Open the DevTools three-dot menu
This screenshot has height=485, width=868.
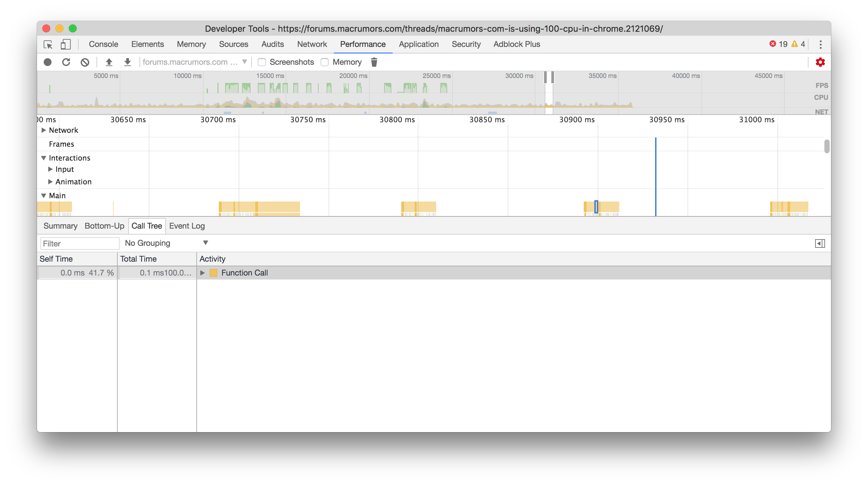pyautogui.click(x=820, y=44)
